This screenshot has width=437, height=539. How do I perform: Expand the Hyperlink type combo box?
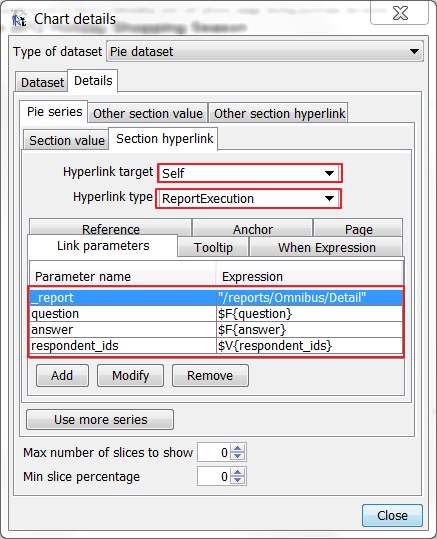248,198
